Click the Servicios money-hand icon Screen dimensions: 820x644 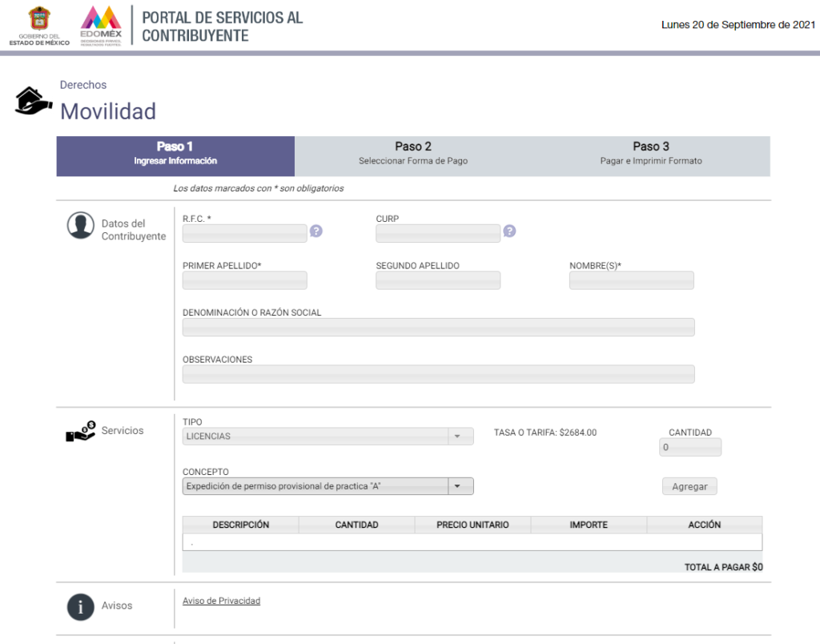pos(80,431)
